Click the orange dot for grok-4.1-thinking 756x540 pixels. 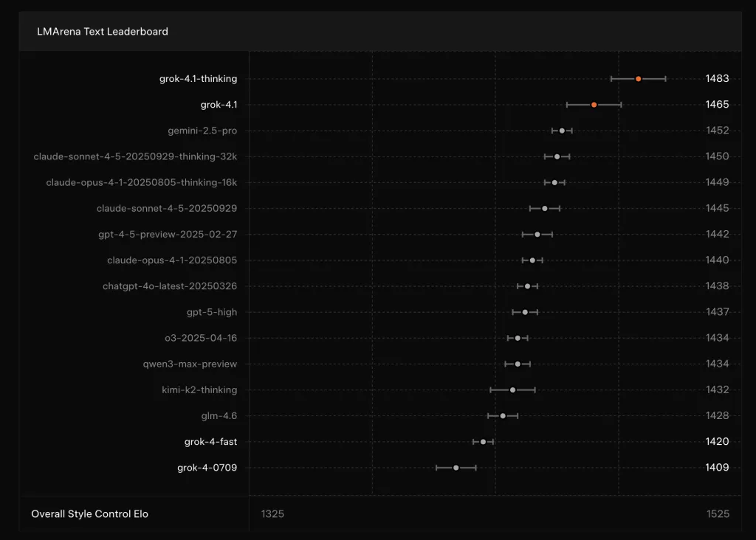pyautogui.click(x=638, y=78)
